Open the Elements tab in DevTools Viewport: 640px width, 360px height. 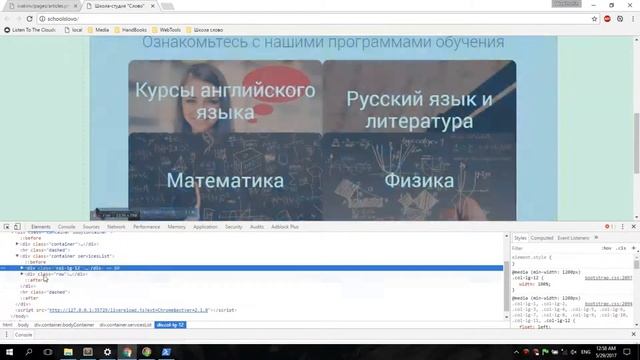click(x=41, y=227)
